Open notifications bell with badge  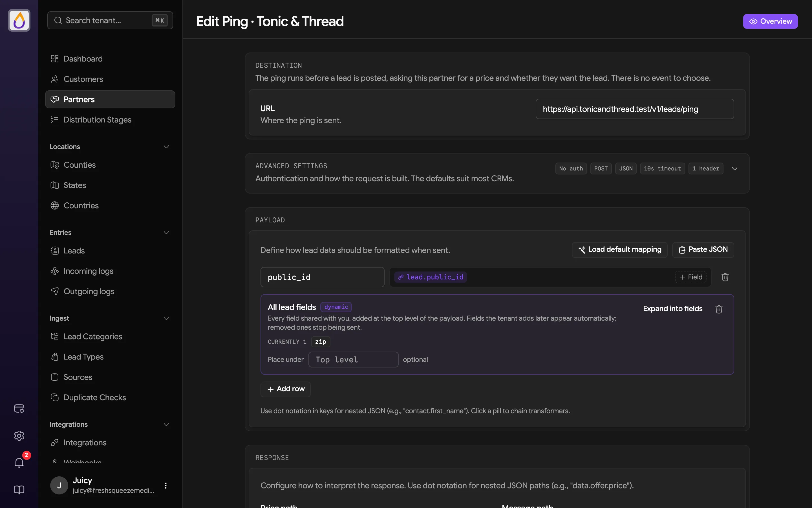pyautogui.click(x=19, y=463)
